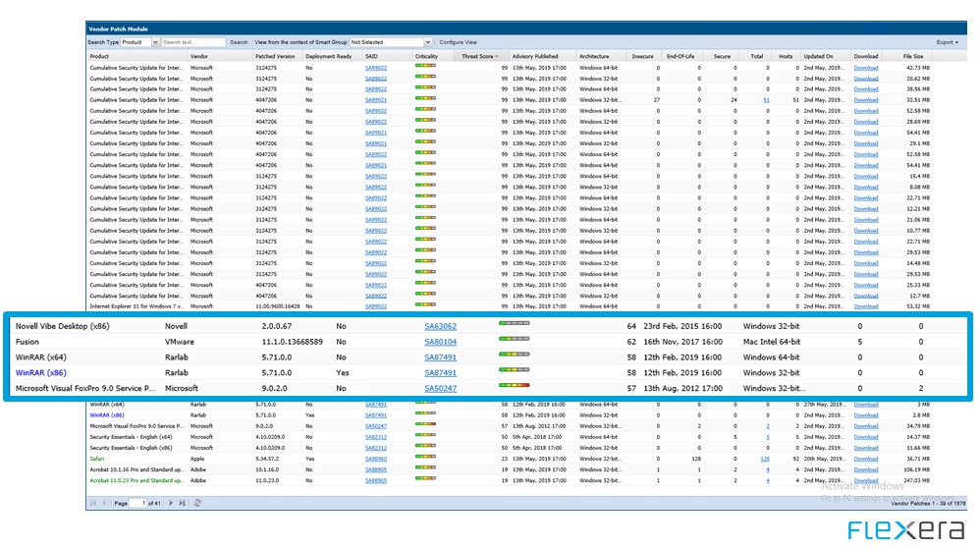Screen dimensions: 980x549
Task: Sort by the End-Of-Life column header
Action: (681, 56)
